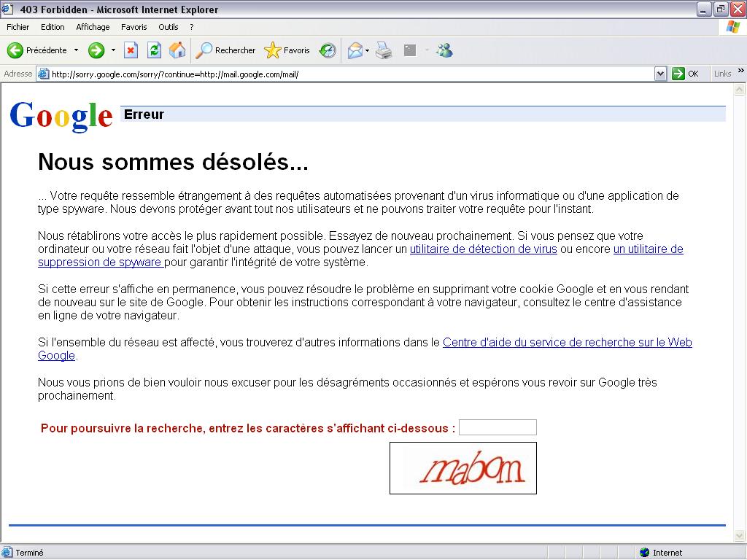
Task: Minimize the Internet Explorer window
Action: pyautogui.click(x=703, y=9)
